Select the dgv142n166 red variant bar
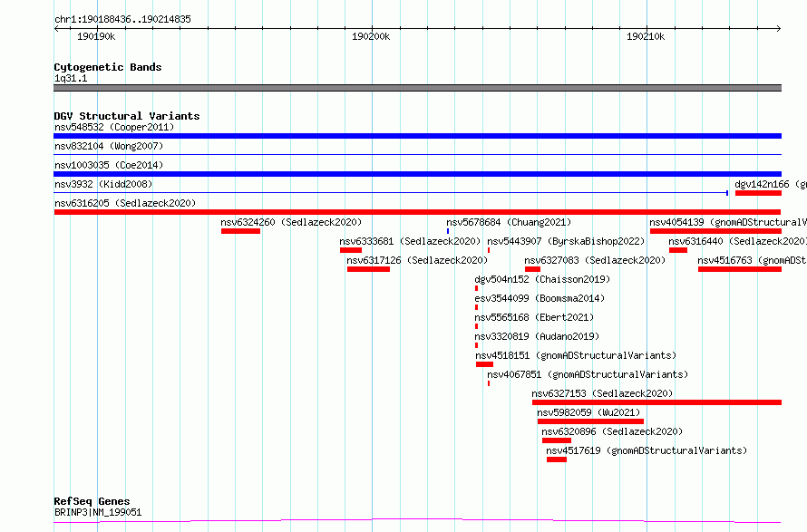Image resolution: width=807 pixels, height=532 pixels. pyautogui.click(x=758, y=193)
